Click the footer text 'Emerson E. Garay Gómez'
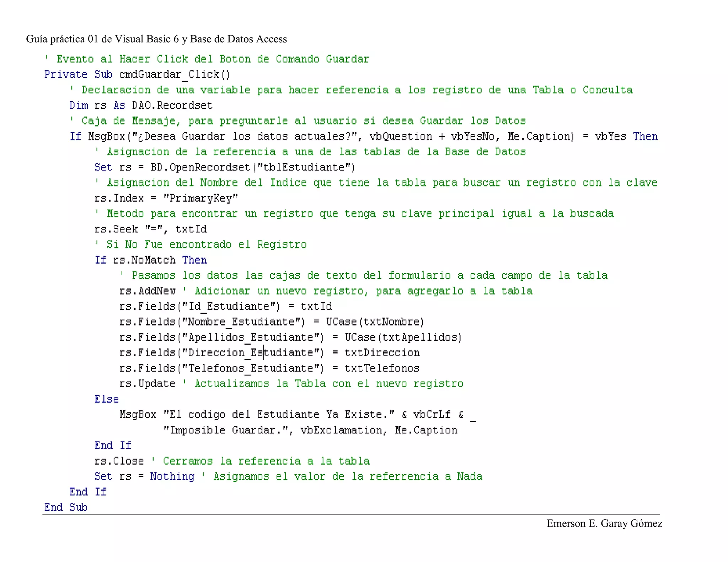The width and height of the screenshot is (728, 562). 604,524
